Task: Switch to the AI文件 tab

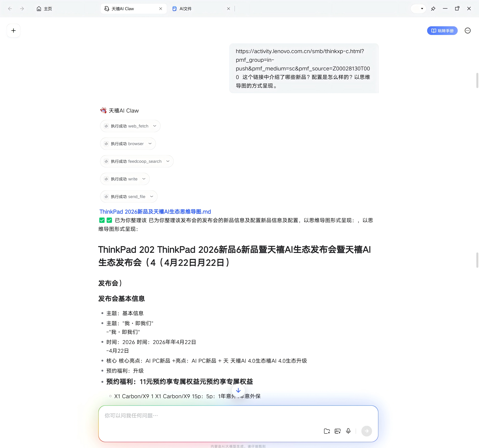Action: pos(185,9)
